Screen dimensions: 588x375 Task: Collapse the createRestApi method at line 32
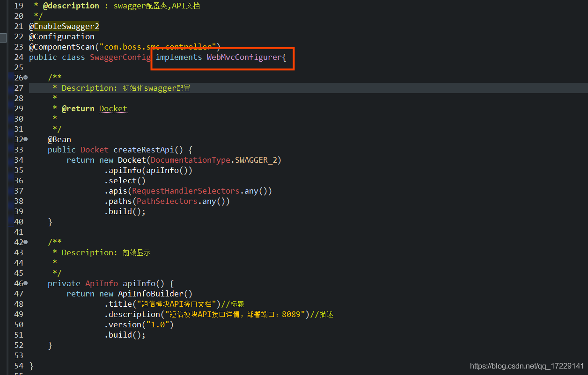[25, 139]
